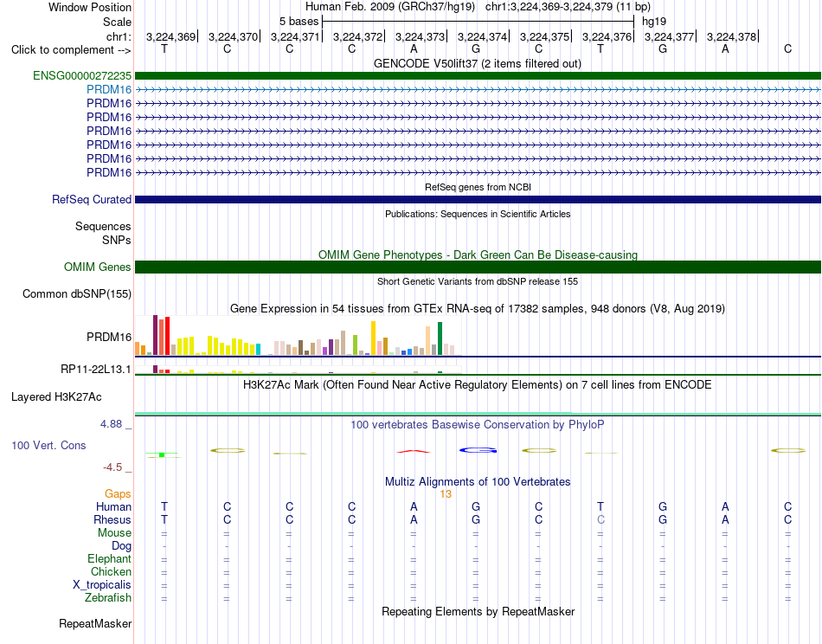Image resolution: width=822 pixels, height=644 pixels.
Task: Click the grey mismatched C in Rhesus row
Action: [600, 519]
